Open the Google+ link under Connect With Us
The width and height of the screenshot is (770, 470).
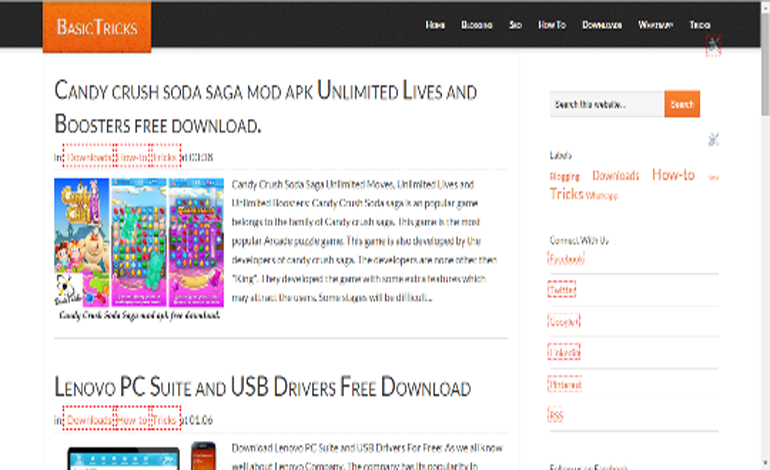(x=564, y=321)
